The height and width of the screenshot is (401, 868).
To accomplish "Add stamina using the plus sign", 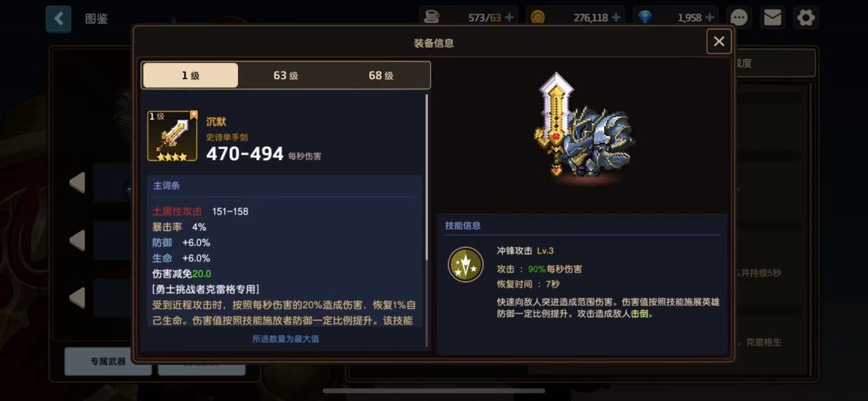I will (509, 18).
